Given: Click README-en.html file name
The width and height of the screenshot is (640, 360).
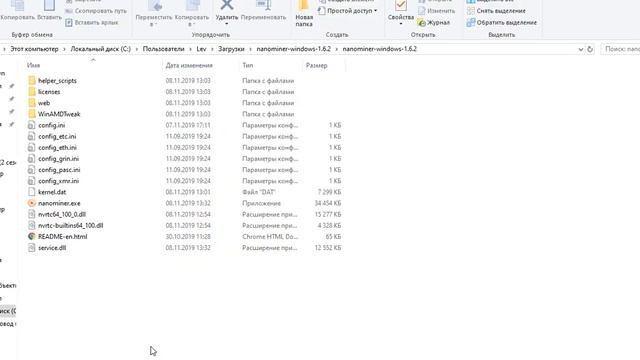Looking at the screenshot, I should [x=62, y=236].
